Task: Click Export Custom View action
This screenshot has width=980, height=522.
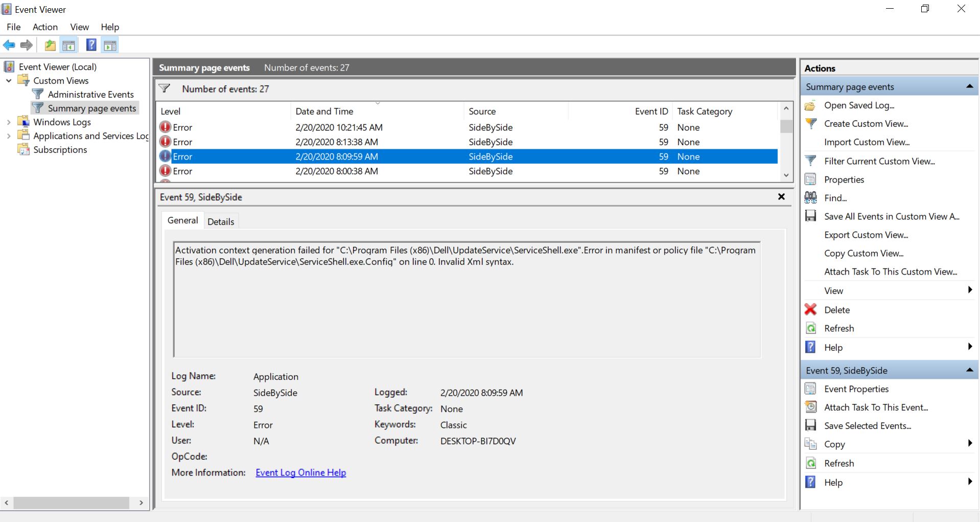Action: point(866,235)
